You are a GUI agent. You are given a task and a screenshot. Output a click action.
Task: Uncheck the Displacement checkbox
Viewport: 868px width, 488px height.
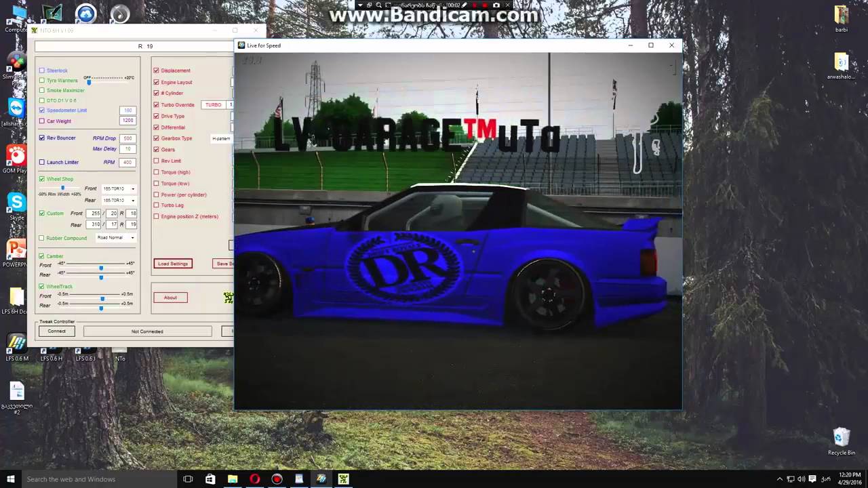point(156,70)
